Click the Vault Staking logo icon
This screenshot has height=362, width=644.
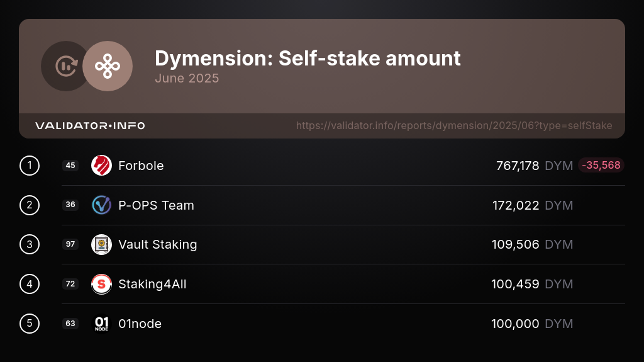101,244
